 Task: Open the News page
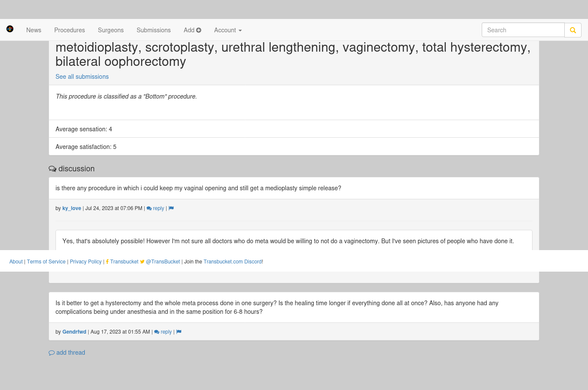[34, 30]
